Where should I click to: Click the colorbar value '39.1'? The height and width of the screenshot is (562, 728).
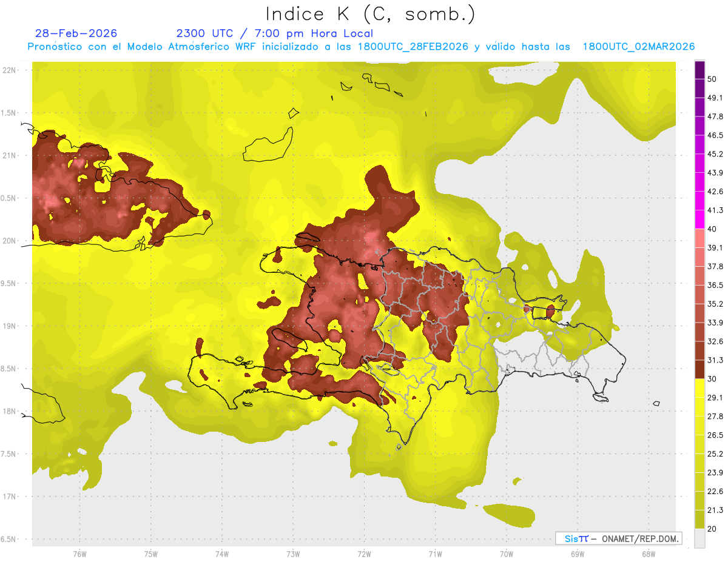point(715,247)
